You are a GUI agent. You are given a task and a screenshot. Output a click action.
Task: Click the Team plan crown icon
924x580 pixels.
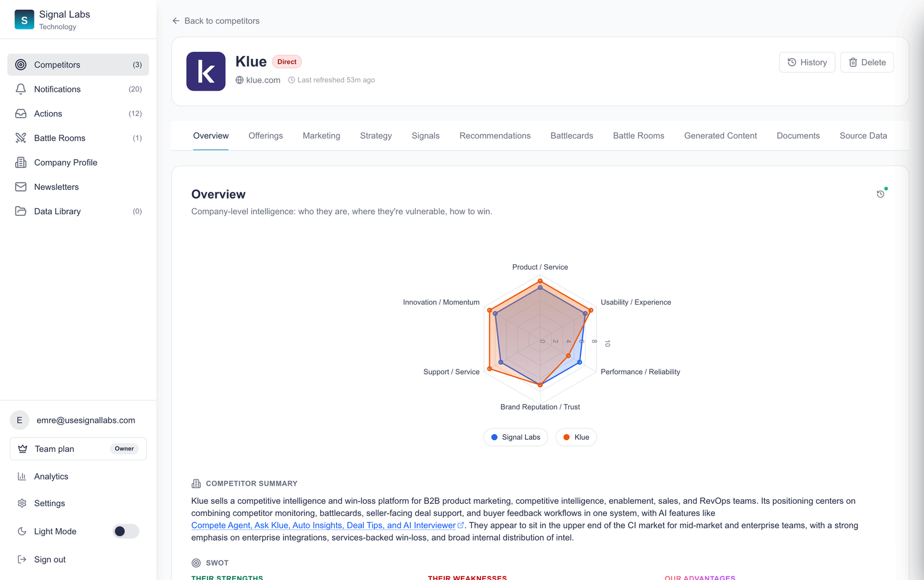(23, 449)
